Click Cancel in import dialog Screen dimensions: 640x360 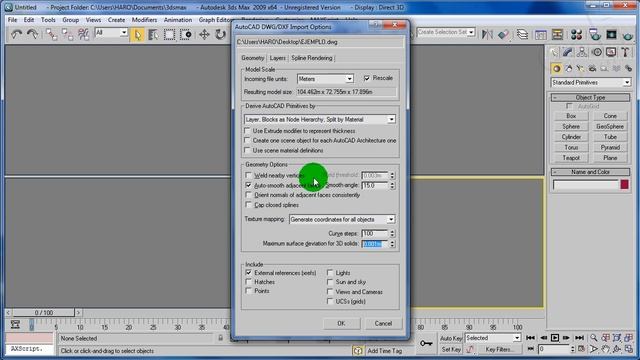[x=383, y=323]
